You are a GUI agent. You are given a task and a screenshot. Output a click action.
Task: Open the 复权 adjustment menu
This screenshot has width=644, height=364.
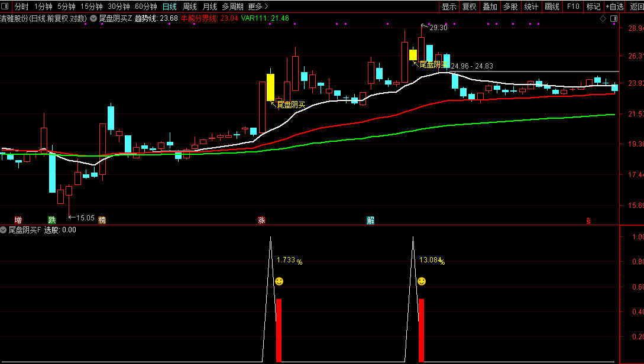click(x=469, y=6)
